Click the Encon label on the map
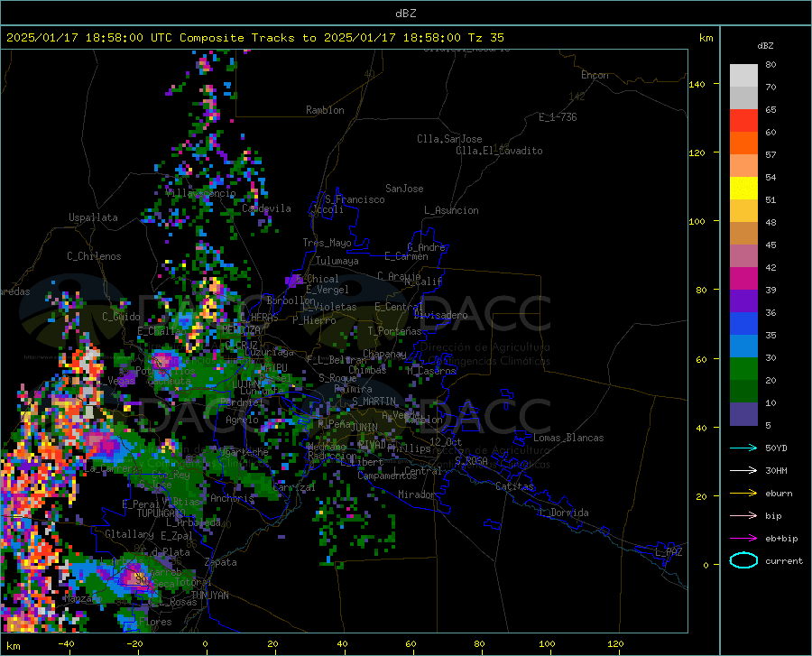The height and width of the screenshot is (656, 812). [x=595, y=75]
